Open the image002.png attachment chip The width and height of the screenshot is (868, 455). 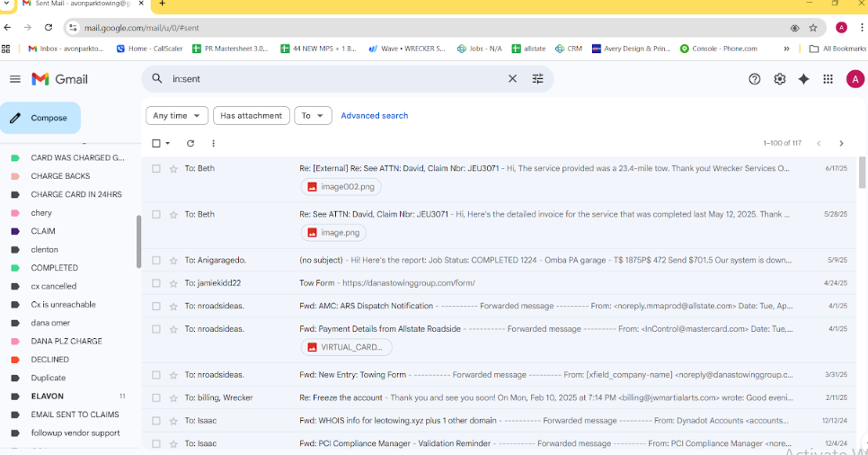(341, 187)
